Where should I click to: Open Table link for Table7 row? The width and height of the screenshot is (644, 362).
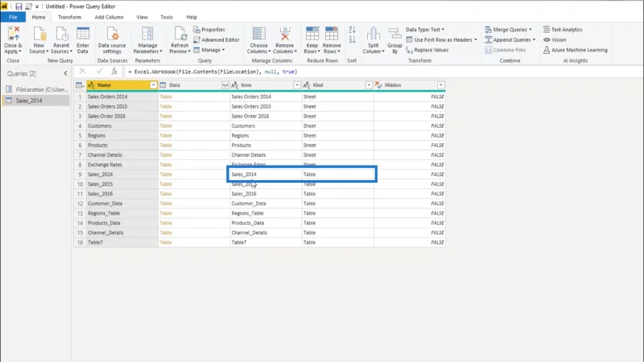166,243
